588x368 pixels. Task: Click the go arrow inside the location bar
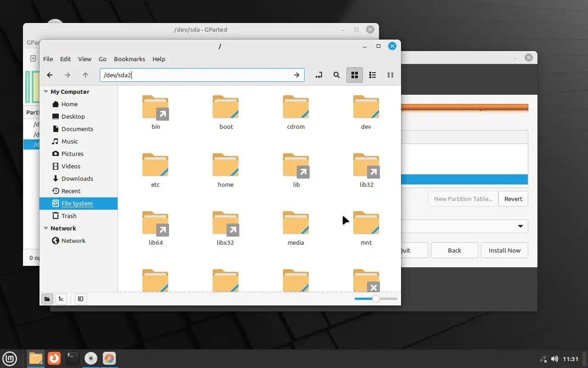tap(297, 75)
